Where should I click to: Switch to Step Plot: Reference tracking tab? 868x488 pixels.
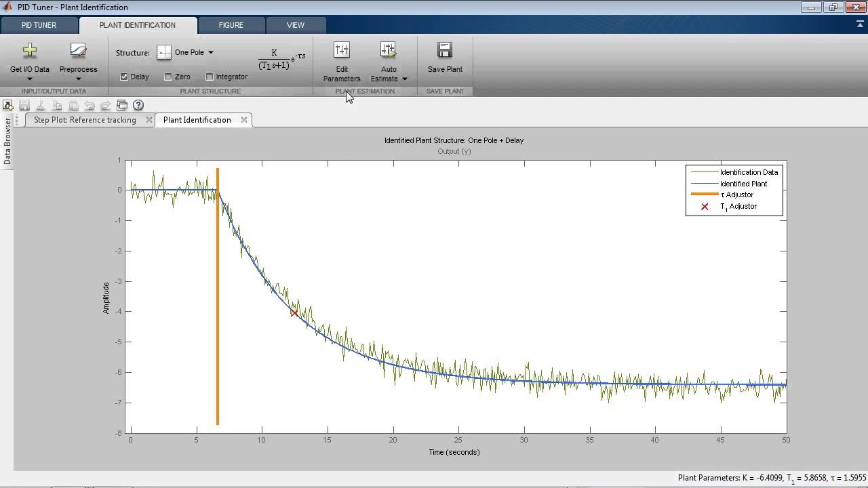click(85, 120)
